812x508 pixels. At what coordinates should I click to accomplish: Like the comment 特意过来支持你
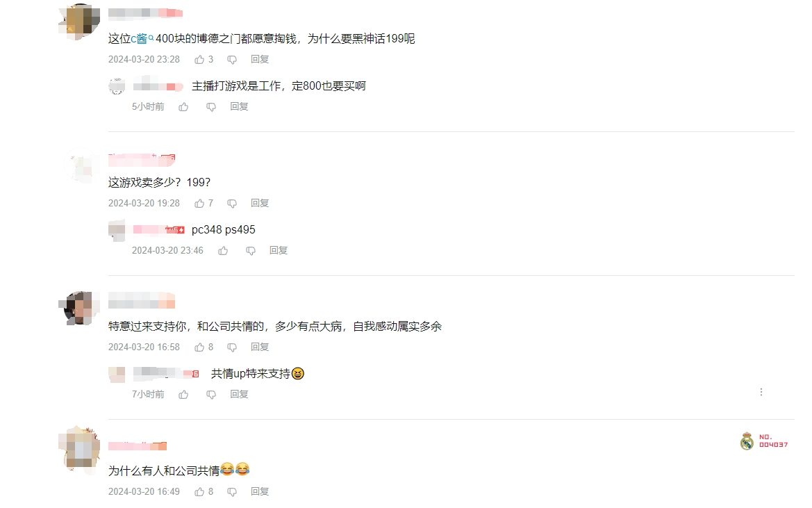(x=199, y=347)
